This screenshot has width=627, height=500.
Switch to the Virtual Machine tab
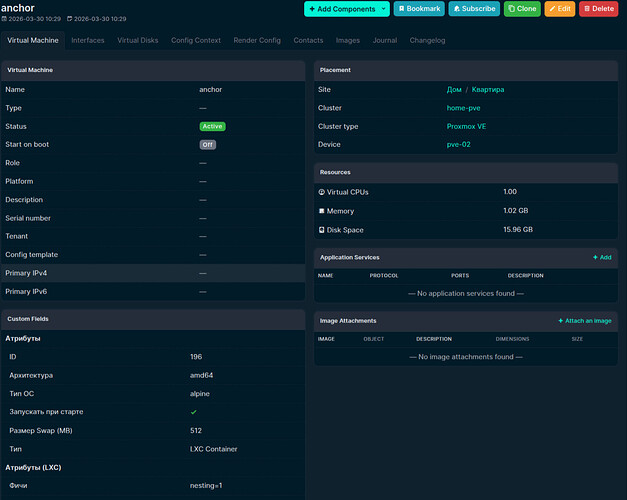click(33, 40)
